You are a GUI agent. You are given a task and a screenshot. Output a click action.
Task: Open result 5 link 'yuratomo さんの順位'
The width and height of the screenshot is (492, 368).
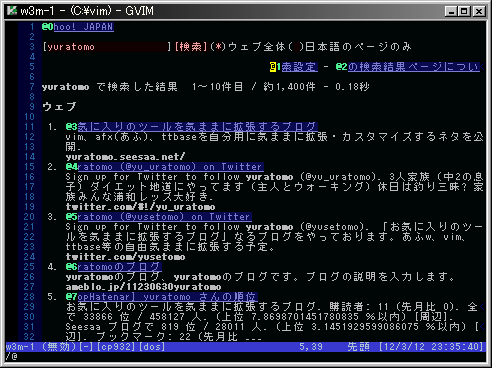(x=167, y=297)
